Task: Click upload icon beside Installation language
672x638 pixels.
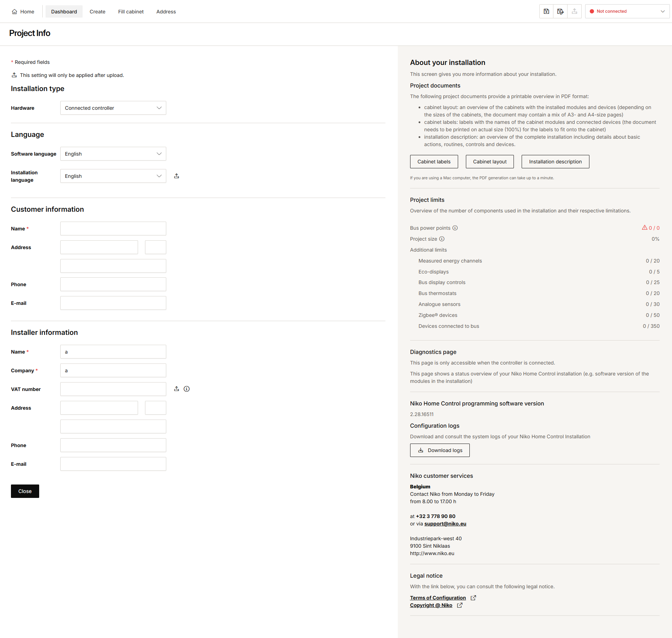Action: click(x=176, y=176)
